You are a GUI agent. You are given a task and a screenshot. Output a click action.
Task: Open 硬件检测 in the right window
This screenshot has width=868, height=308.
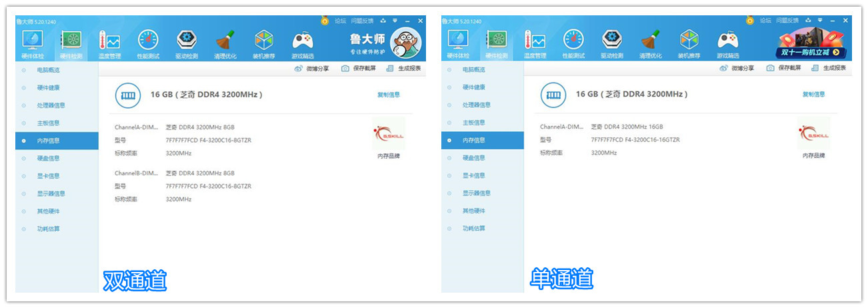496,44
